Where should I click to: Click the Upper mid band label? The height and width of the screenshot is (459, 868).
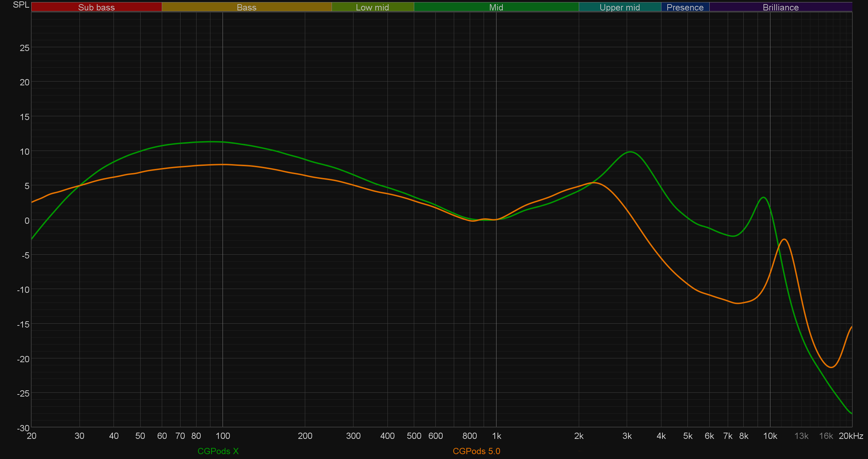point(619,7)
